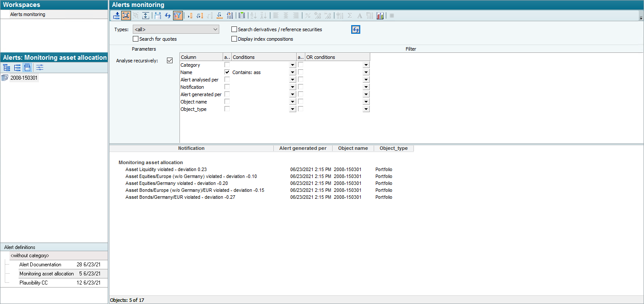The height and width of the screenshot is (304, 644).
Task: Open OR conditions dropdown for Category row
Action: [x=366, y=65]
